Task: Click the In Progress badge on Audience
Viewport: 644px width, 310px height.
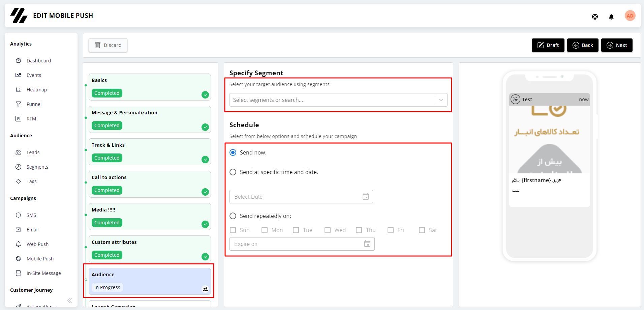Action: click(107, 287)
